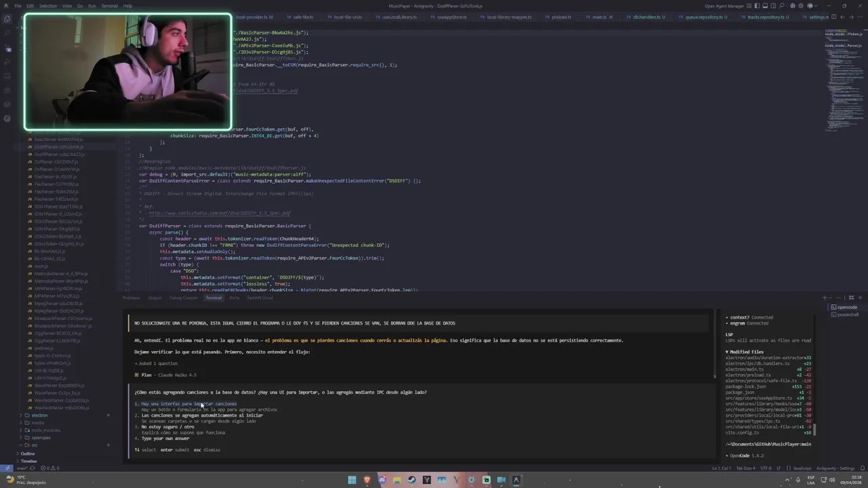Switch to the Debug Console panel tab
The height and width of the screenshot is (488, 868).
pyautogui.click(x=183, y=298)
